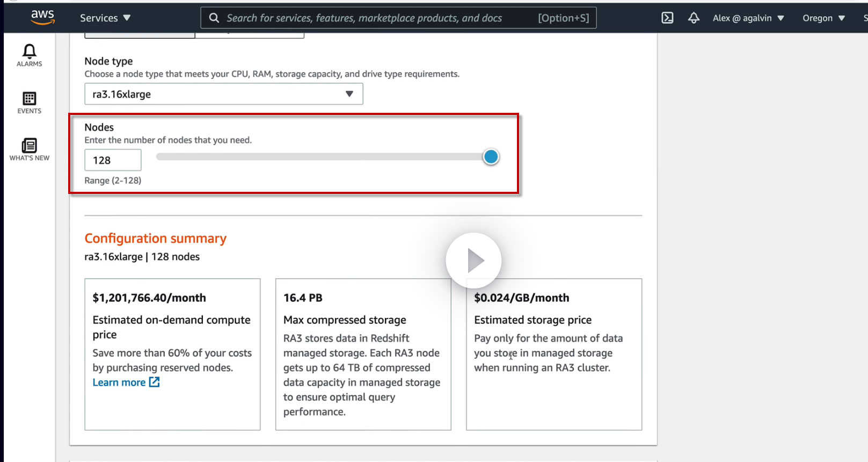Open the Alex @ agalvin account menu
The image size is (868, 462).
[748, 18]
